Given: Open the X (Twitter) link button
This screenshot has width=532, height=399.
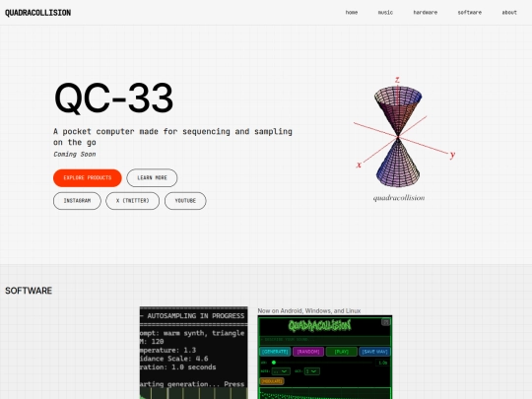Looking at the screenshot, I should tap(132, 201).
